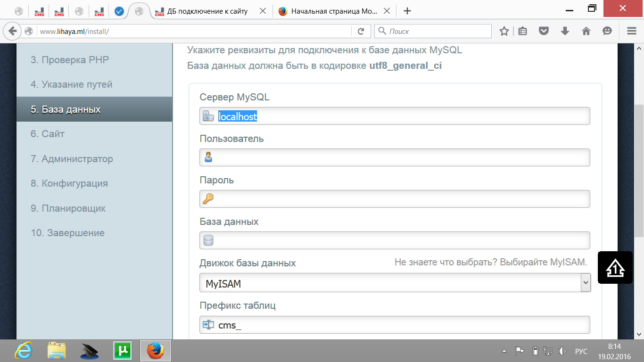This screenshot has height=362, width=644.
Task: Click the Firefox search box 'Поиск'
Action: [433, 31]
